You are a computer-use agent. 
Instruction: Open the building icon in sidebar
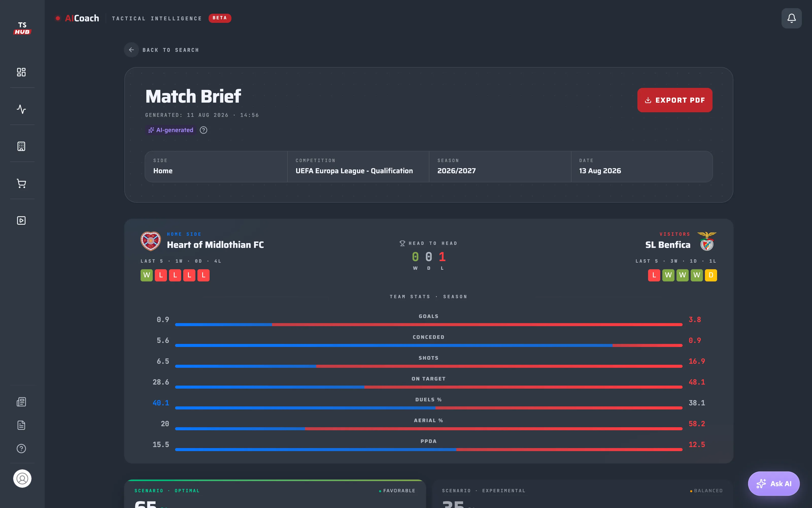tap(22, 147)
